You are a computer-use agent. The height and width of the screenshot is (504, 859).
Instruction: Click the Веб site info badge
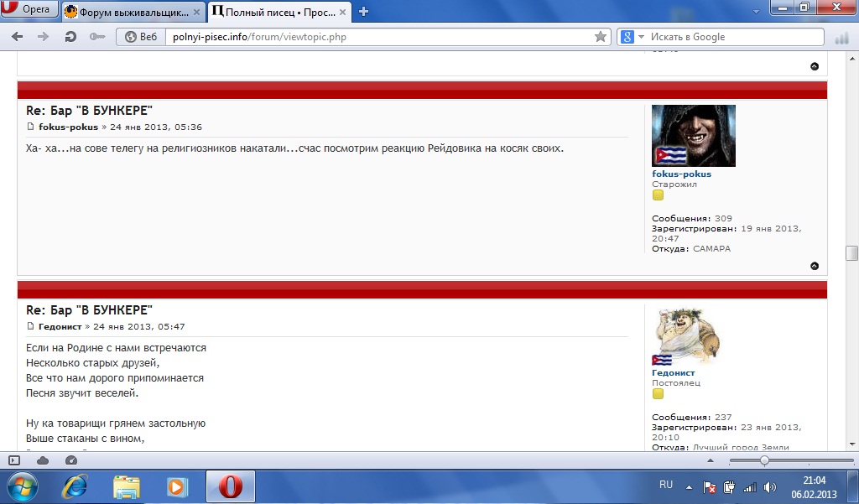click(141, 37)
